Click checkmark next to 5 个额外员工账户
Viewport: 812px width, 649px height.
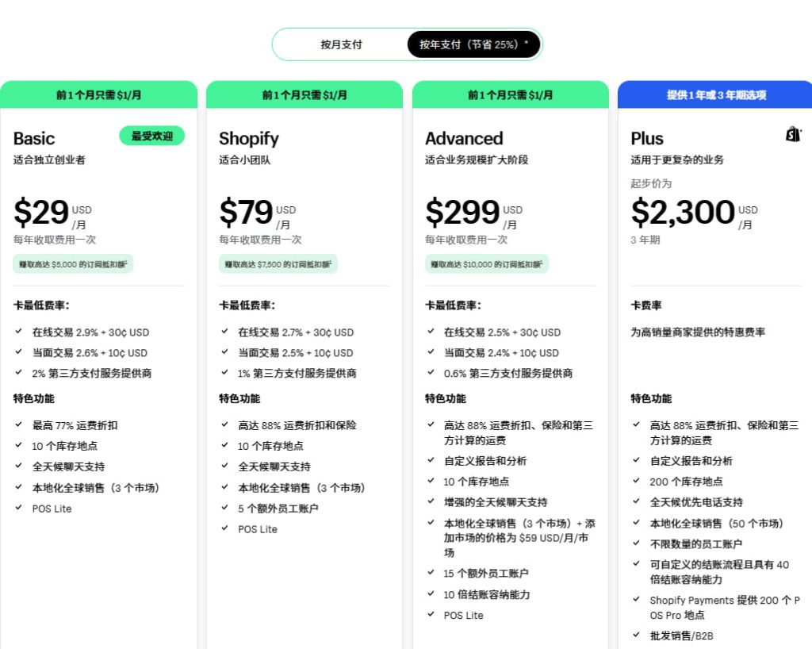point(224,508)
